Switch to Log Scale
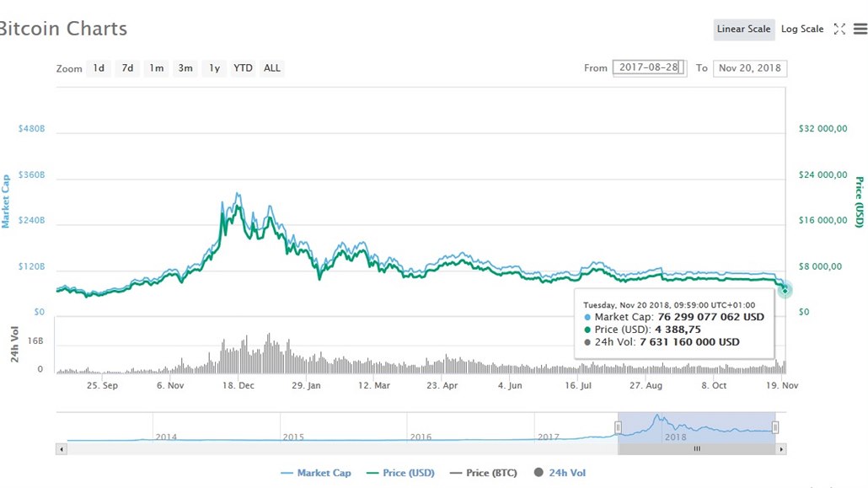Viewport: 868px width, 488px height. 802,29
